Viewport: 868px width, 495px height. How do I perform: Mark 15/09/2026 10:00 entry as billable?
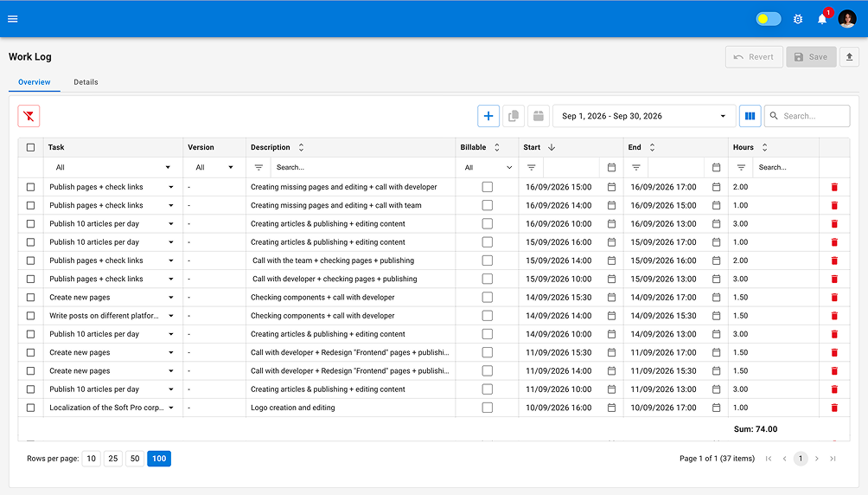[x=487, y=279]
